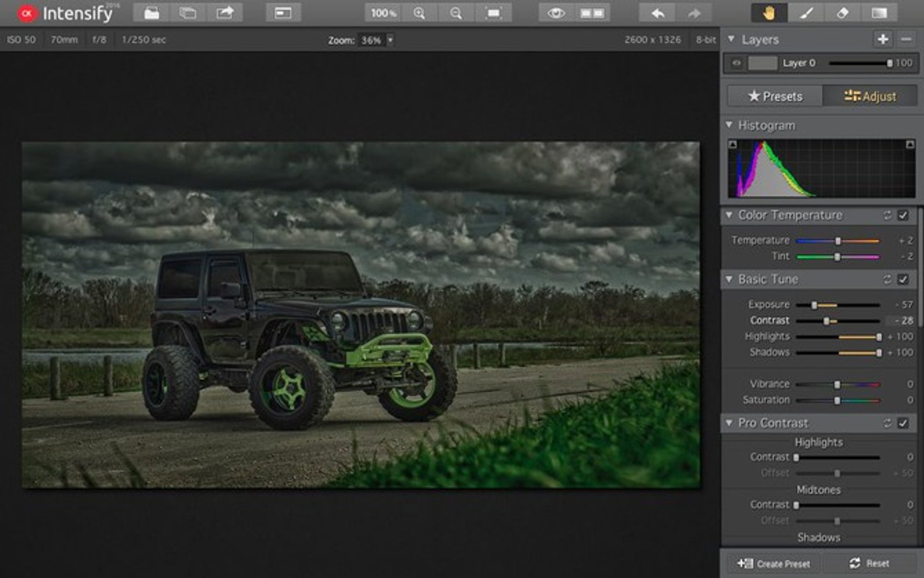Click the share/export arrow icon
Image resolution: width=924 pixels, height=578 pixels.
(x=224, y=13)
